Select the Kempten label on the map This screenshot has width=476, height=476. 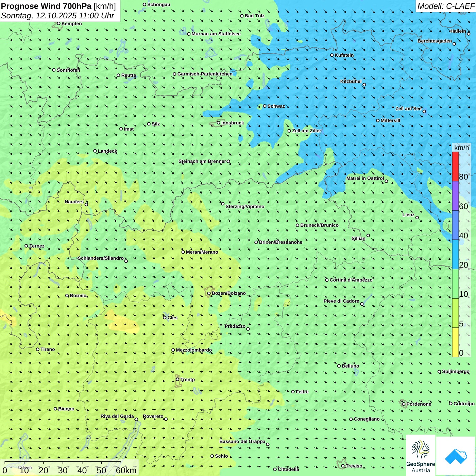[x=72, y=23]
